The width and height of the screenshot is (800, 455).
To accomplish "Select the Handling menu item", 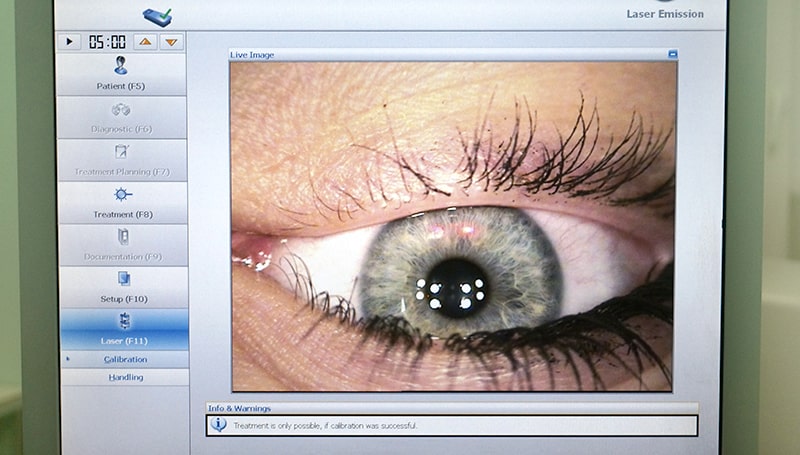I will tap(125, 377).
